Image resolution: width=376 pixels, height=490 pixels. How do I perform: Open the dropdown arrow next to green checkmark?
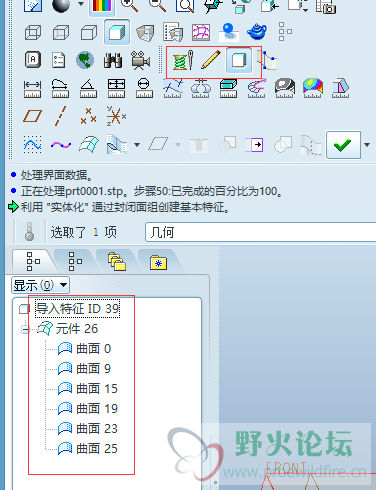(x=367, y=145)
